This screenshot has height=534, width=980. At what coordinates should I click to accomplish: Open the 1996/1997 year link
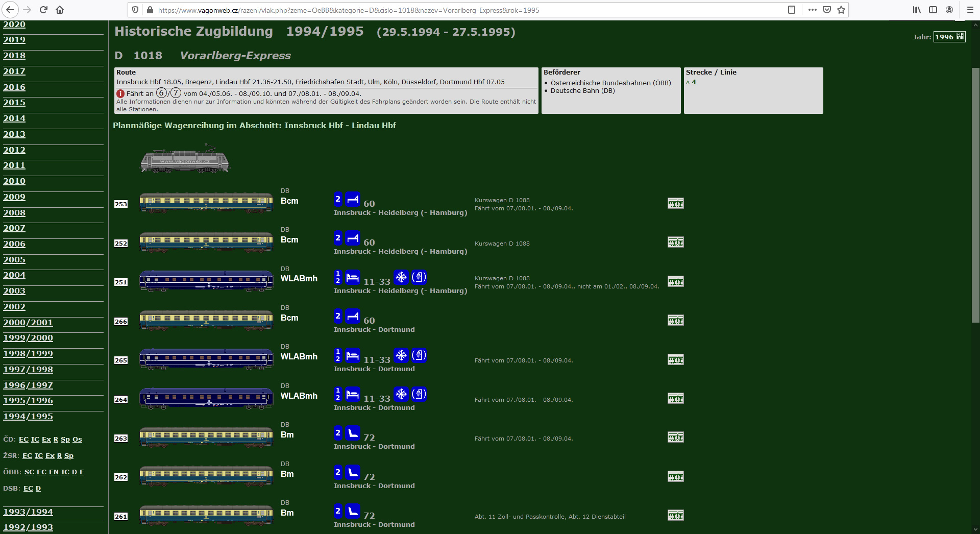coord(28,385)
